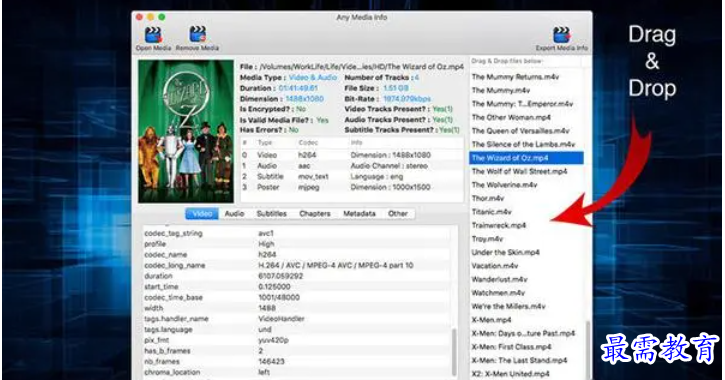Click the Poster mjpeg track row
Image resolution: width=725 pixels, height=380 pixels.
click(x=352, y=187)
